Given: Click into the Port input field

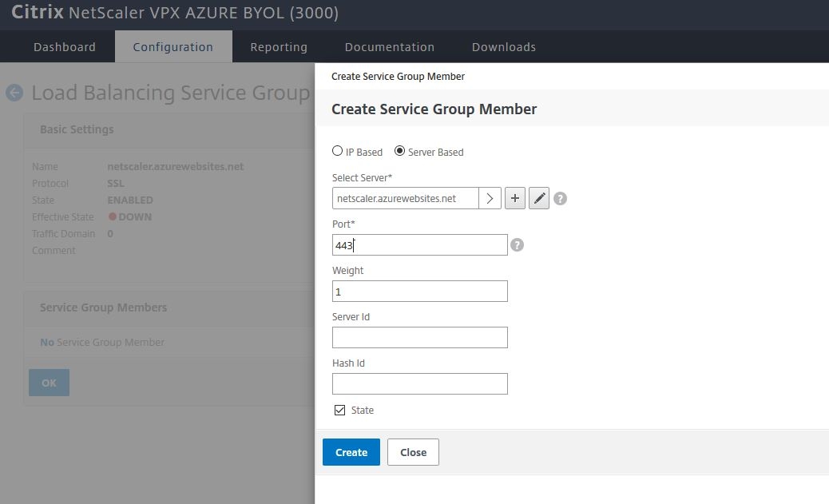Looking at the screenshot, I should point(420,245).
